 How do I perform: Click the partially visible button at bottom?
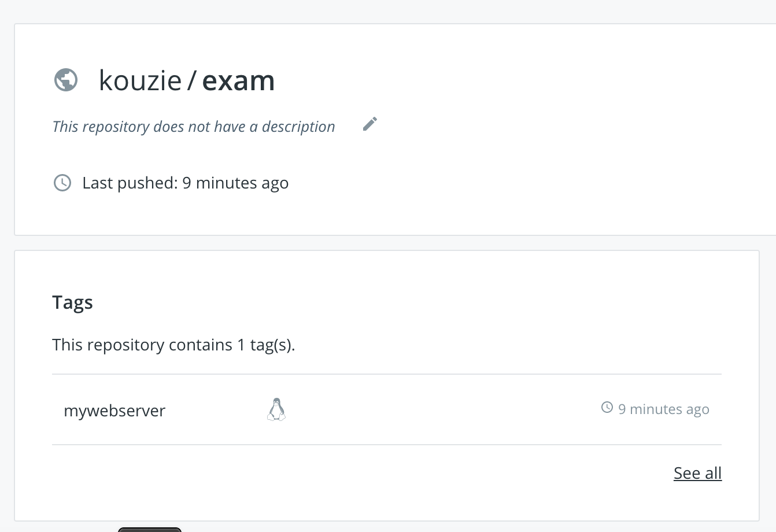(x=149, y=529)
